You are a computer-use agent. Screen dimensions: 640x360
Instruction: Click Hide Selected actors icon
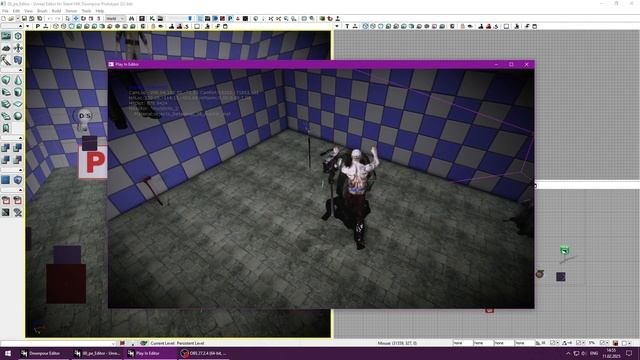tap(18, 200)
